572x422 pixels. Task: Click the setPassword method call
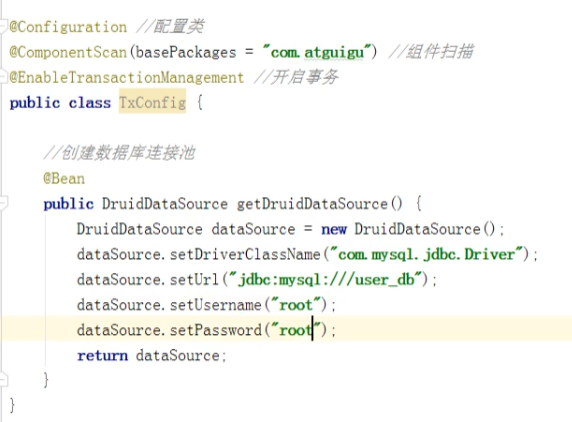coord(216,330)
